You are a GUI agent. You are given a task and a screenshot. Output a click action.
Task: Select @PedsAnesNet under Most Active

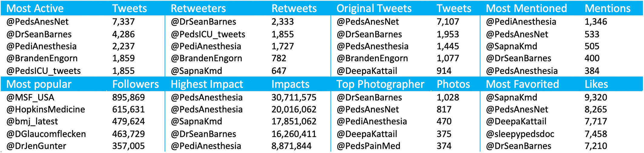[38, 22]
